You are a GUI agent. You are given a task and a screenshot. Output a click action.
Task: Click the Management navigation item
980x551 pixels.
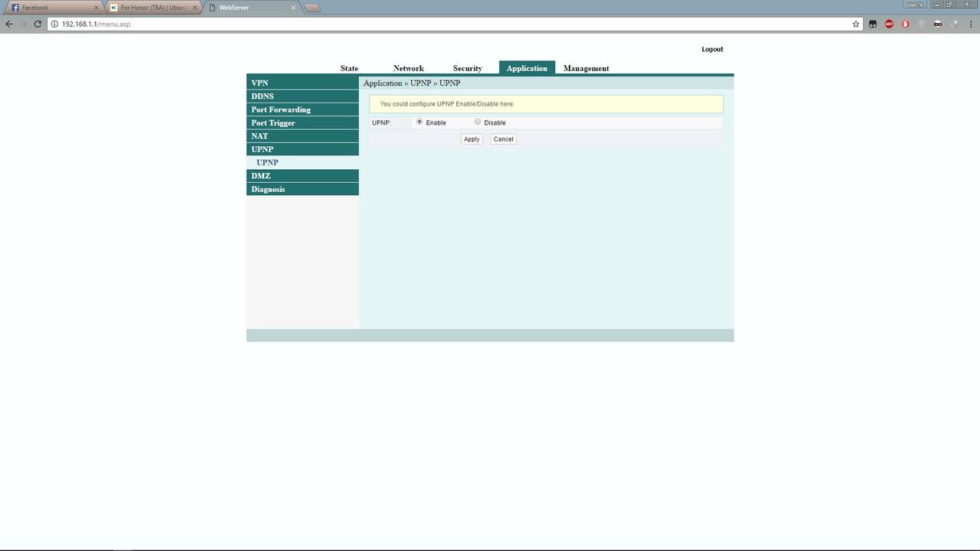point(586,68)
